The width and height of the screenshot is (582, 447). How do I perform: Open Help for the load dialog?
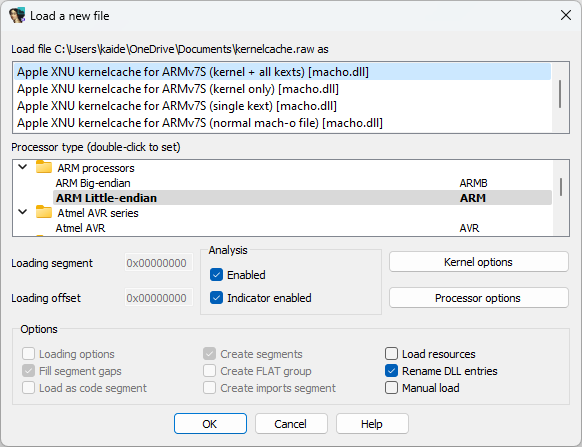372,424
